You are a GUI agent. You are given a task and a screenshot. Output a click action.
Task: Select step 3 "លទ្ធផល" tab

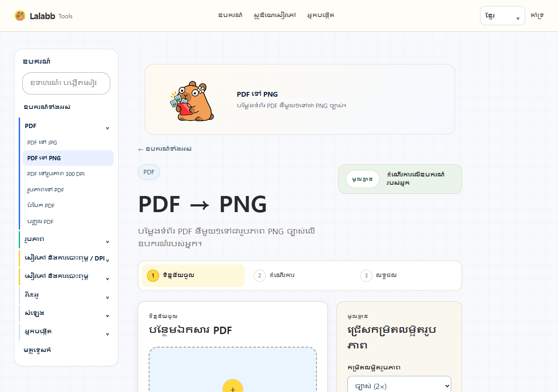click(406, 276)
